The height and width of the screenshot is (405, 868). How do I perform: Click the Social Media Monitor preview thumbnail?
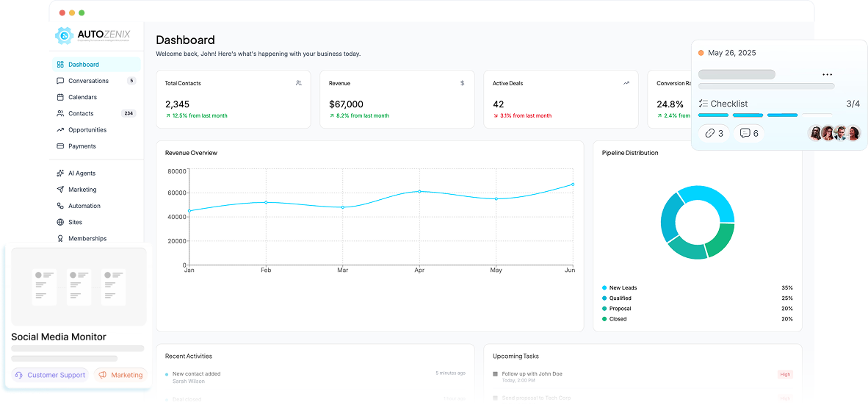point(79,286)
